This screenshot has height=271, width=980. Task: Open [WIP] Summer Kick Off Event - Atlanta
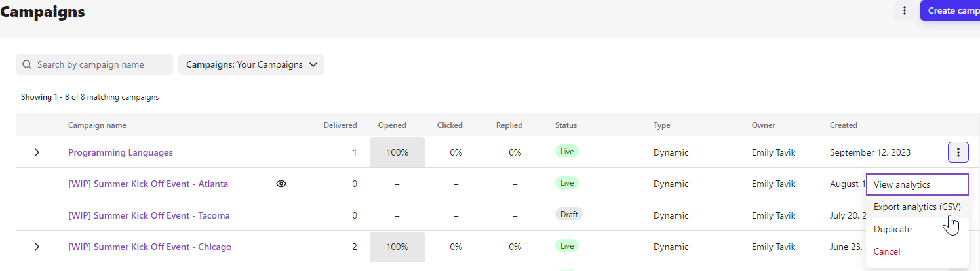(148, 184)
